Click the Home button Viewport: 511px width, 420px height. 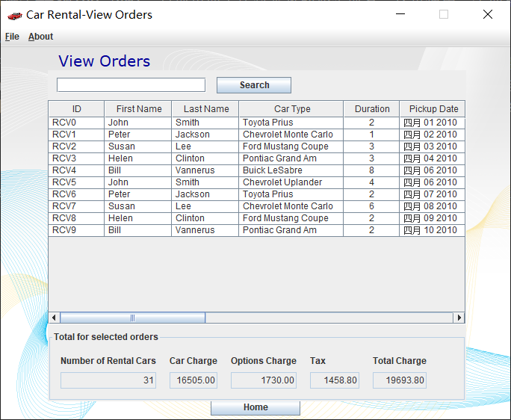(255, 407)
